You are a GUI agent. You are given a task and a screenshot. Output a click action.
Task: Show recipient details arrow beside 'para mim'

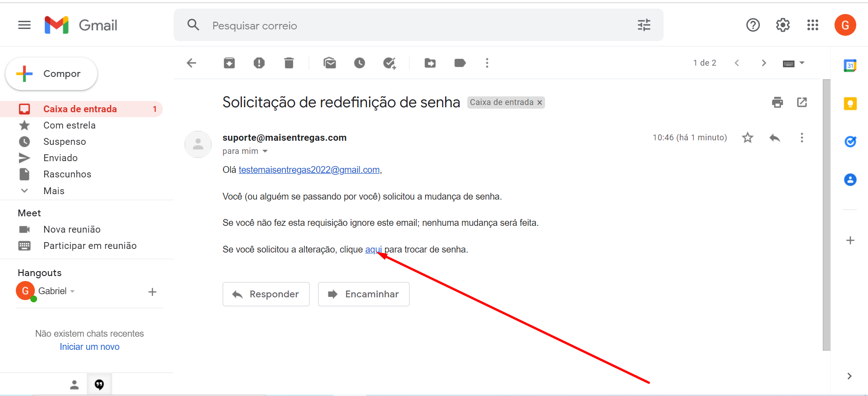(x=265, y=151)
